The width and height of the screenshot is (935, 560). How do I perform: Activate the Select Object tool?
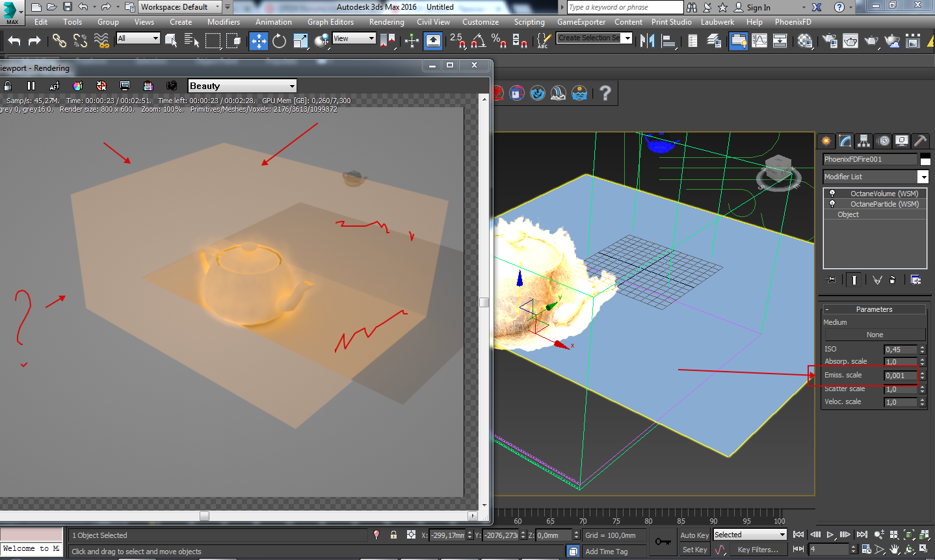pyautogui.click(x=171, y=41)
